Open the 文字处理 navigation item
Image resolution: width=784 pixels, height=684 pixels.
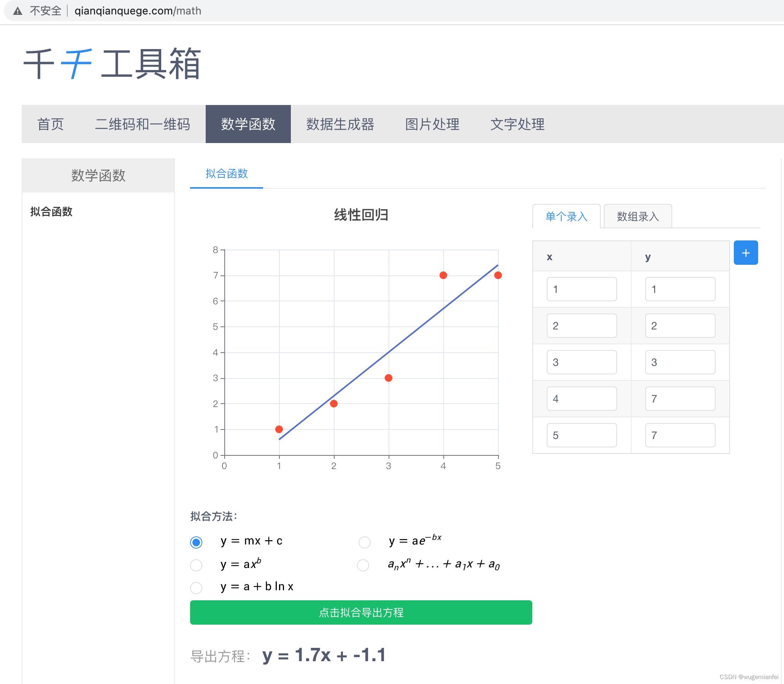coord(517,124)
